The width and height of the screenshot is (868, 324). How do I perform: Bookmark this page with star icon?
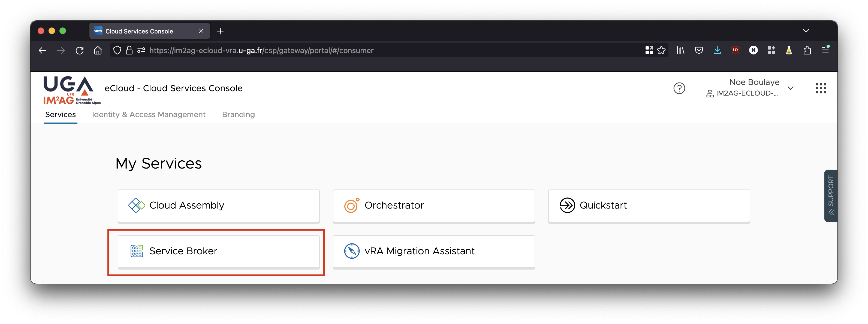click(x=661, y=50)
